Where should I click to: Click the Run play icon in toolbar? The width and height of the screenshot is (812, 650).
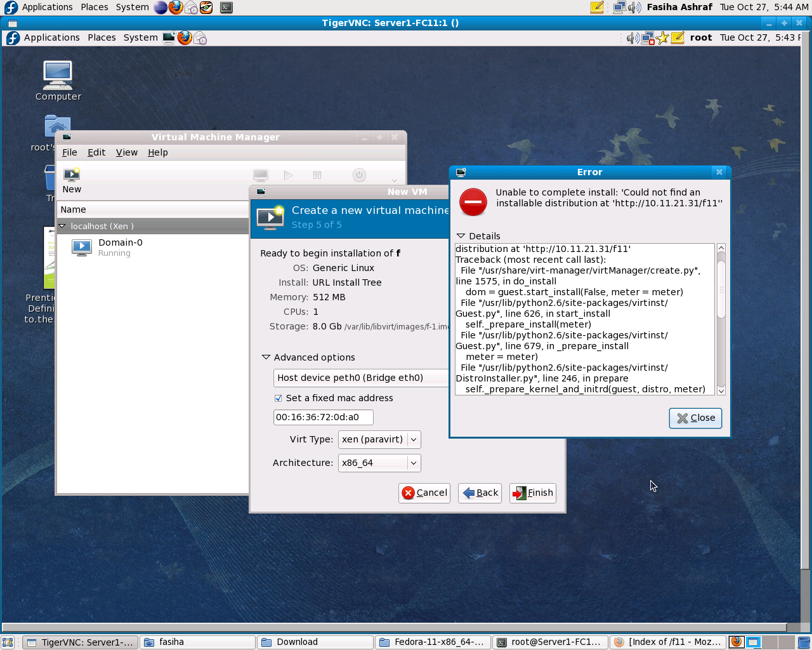tap(288, 175)
